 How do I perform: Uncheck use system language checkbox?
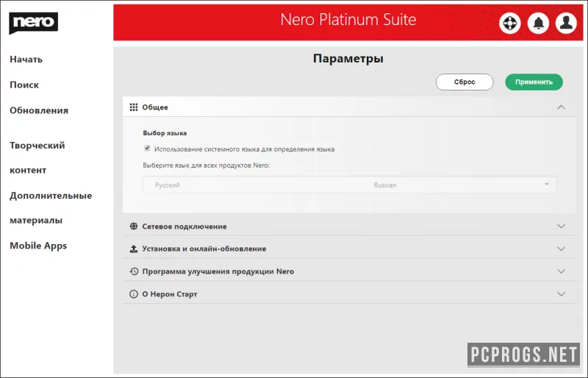pyautogui.click(x=148, y=149)
